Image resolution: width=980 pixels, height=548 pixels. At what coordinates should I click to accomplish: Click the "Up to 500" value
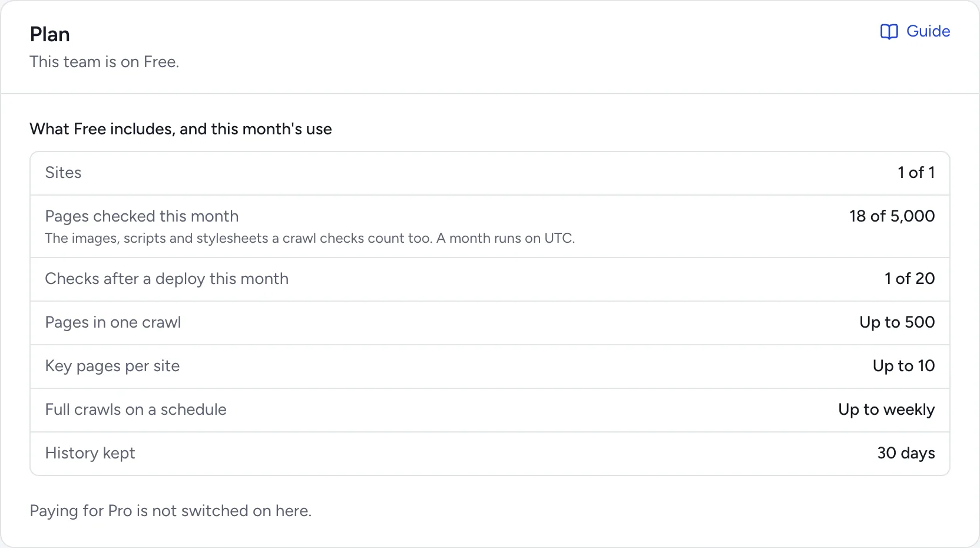[897, 322]
